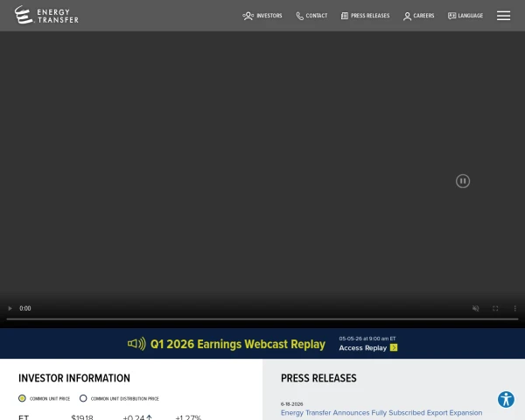The width and height of the screenshot is (525, 420).
Task: Enter fullscreen on the video player
Action: [495, 308]
